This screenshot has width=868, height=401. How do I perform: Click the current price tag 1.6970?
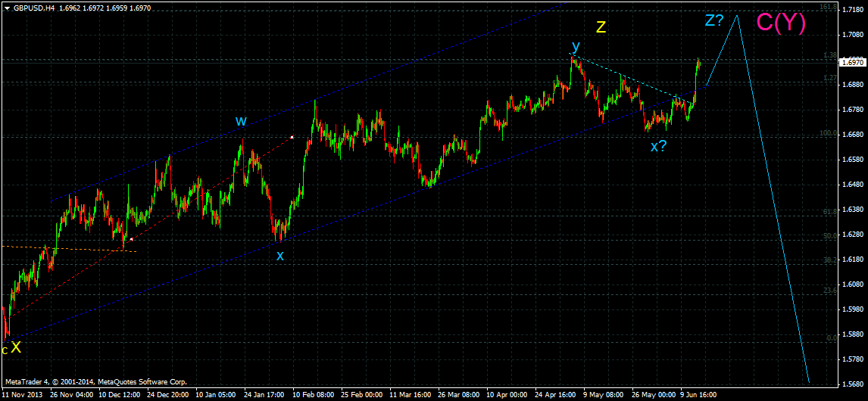click(853, 63)
